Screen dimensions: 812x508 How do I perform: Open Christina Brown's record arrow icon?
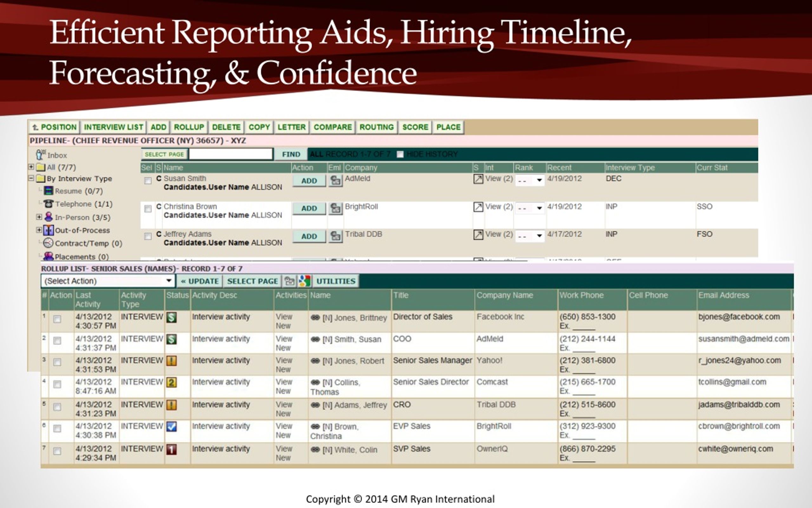click(x=478, y=207)
